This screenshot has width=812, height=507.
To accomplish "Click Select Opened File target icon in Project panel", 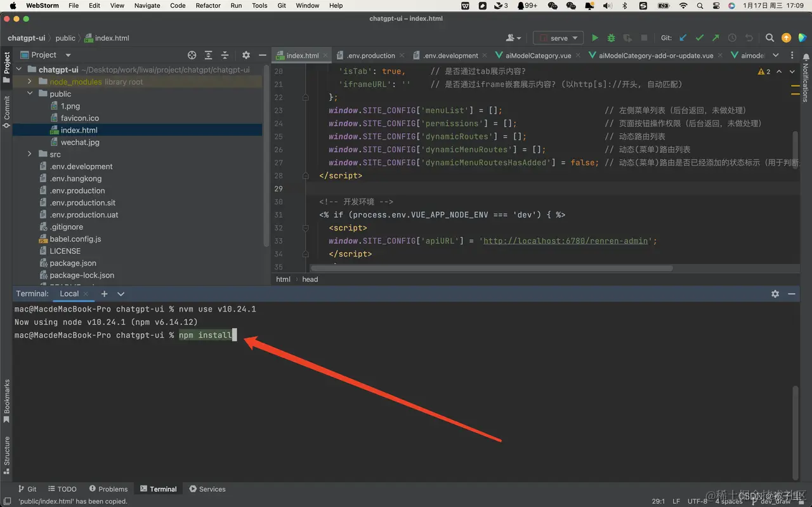I will pos(192,55).
